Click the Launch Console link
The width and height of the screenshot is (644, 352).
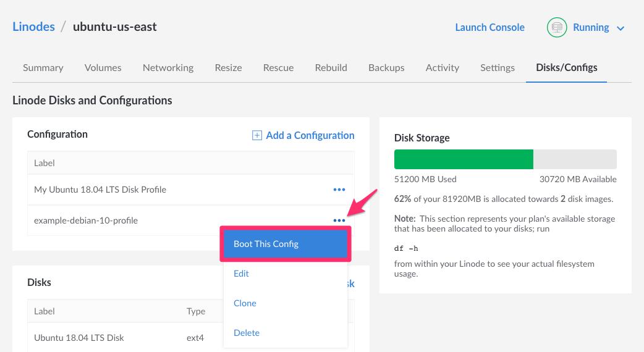pos(489,28)
